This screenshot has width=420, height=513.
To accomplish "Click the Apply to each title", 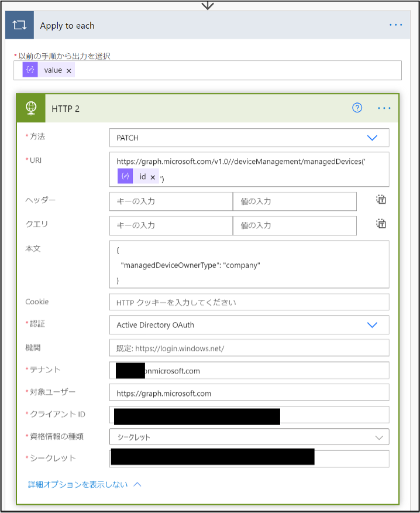I will (67, 26).
